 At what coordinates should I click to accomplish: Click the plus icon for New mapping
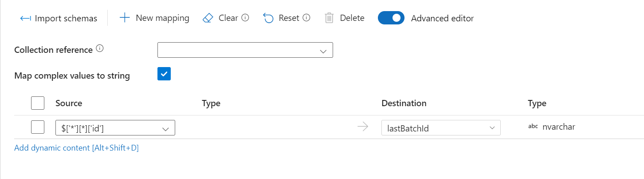(x=125, y=18)
